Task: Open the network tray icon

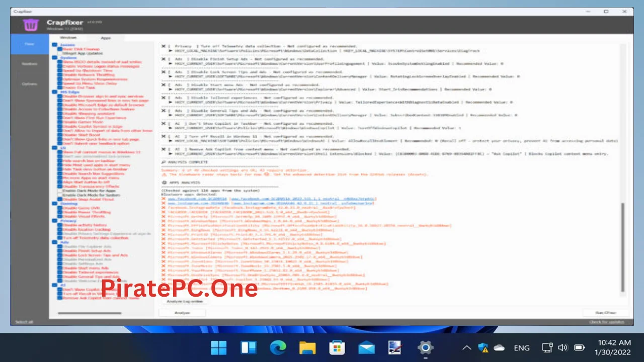Action: 547,347
